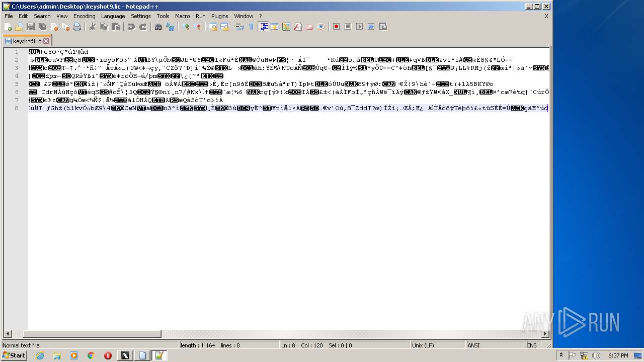Select the keyshot9.lic tab
The image size is (644, 362).
click(x=27, y=41)
